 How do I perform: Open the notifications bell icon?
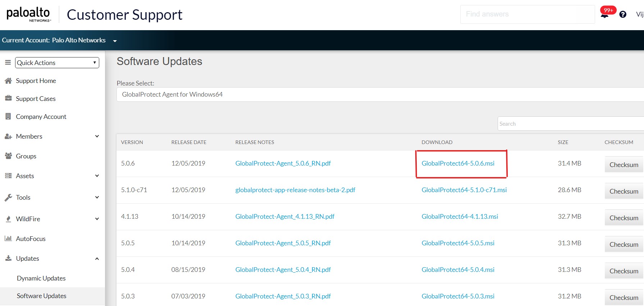click(x=604, y=15)
